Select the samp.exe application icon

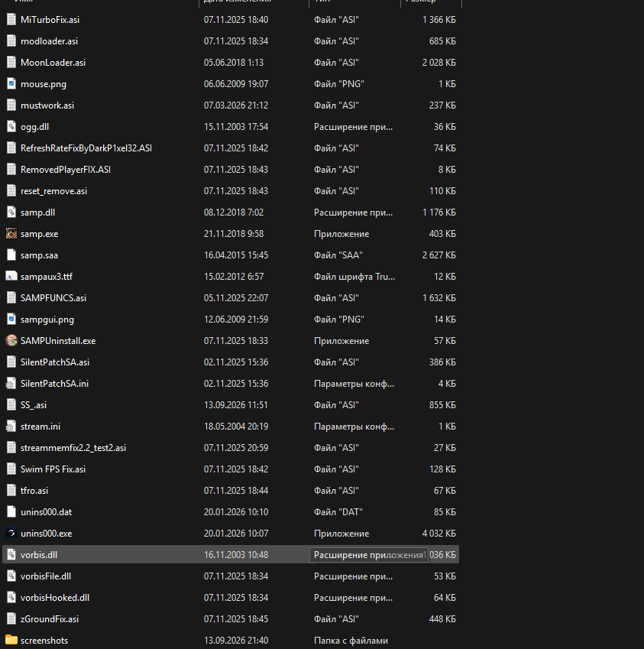pos(11,234)
